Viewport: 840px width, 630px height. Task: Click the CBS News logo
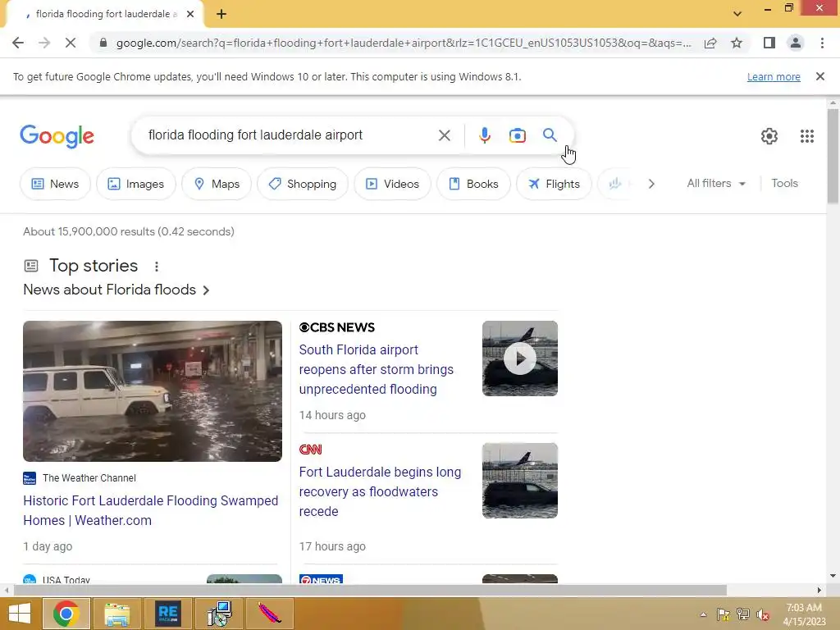(336, 327)
